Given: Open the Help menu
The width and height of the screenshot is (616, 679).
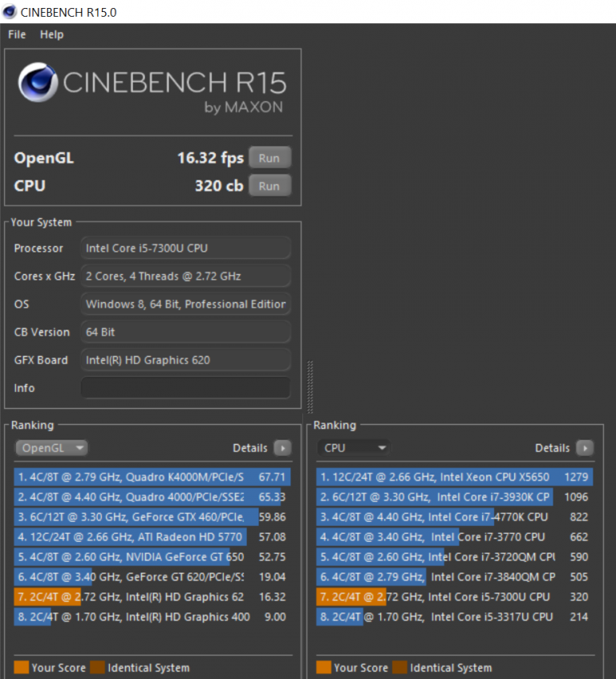Looking at the screenshot, I should (51, 34).
